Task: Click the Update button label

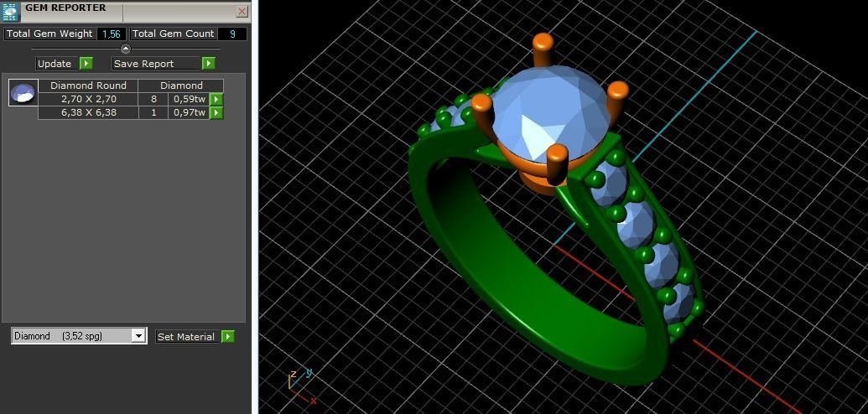Action: pos(55,64)
